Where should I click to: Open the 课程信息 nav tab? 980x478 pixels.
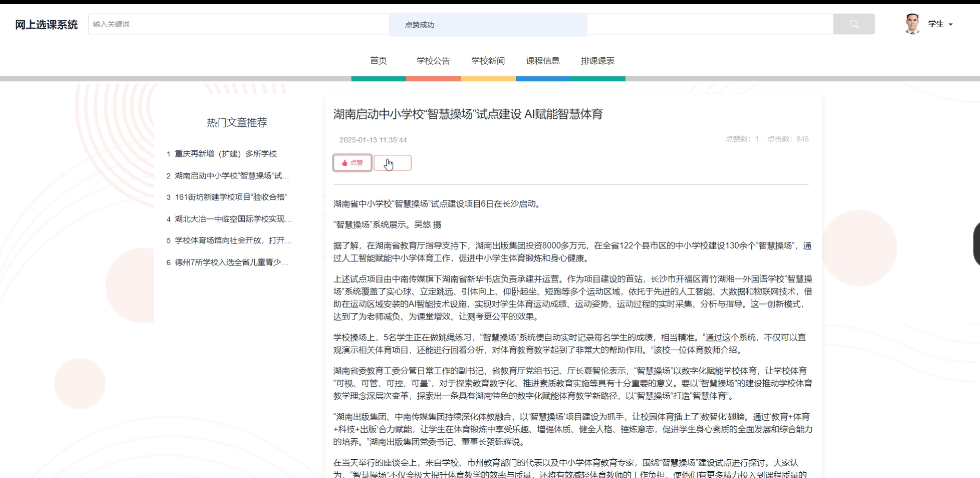(x=543, y=61)
